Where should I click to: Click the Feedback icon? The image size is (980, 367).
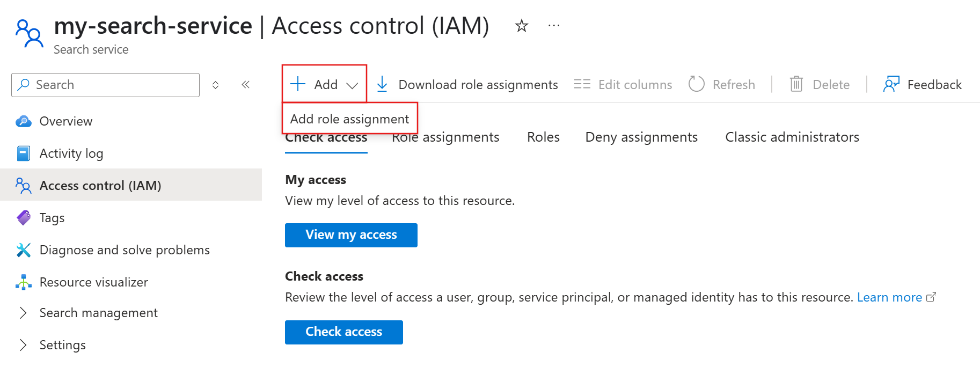click(891, 84)
